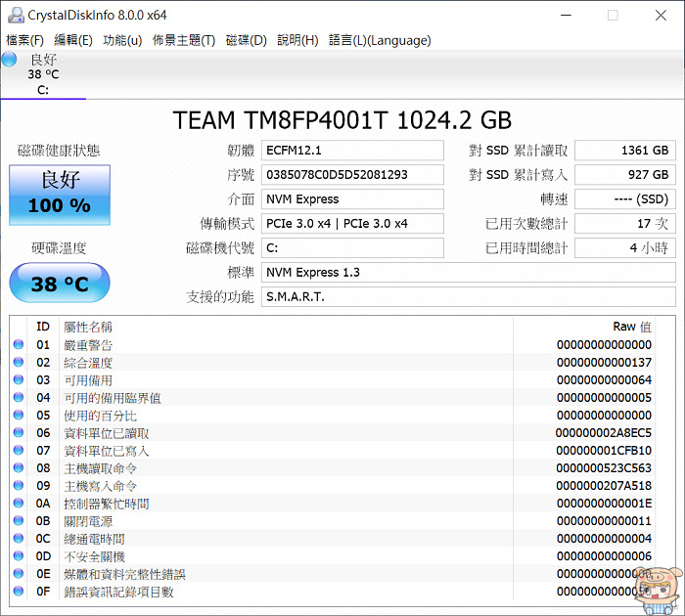Image resolution: width=685 pixels, height=616 pixels.
Task: Select the 控制器繁忙時間 attribute row
Action: 333,504
